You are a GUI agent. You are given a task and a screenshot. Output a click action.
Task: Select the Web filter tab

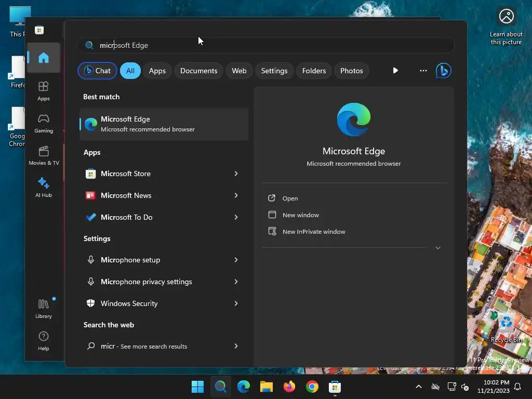239,71
